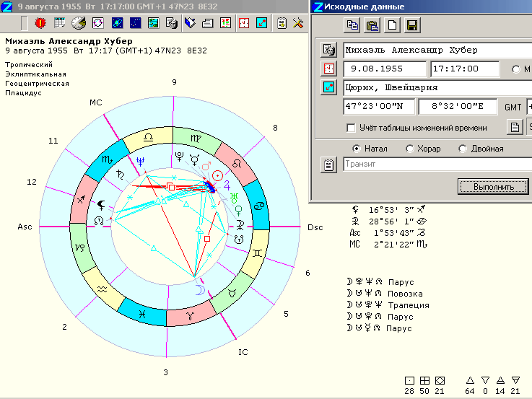Screen dimensions: 532x399
Task: Click the copy icon in Исходные данные
Action: click(352, 25)
